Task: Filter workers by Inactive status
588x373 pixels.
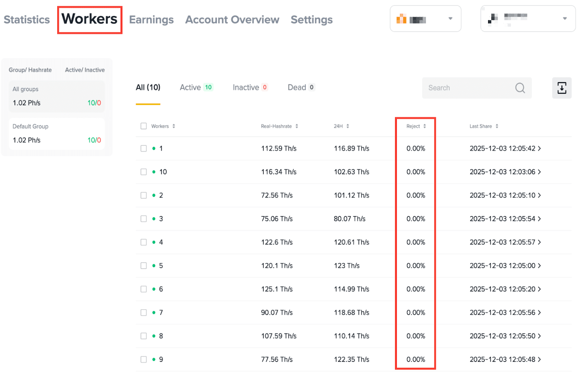Action: (x=250, y=87)
